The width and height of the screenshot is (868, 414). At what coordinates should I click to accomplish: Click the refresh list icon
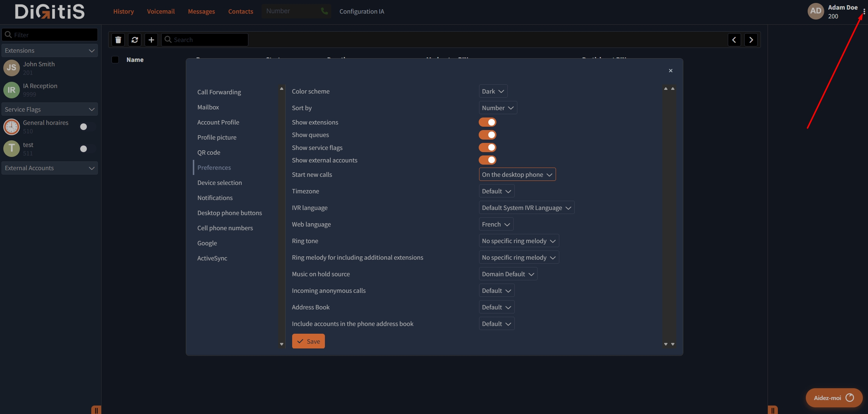coord(135,40)
